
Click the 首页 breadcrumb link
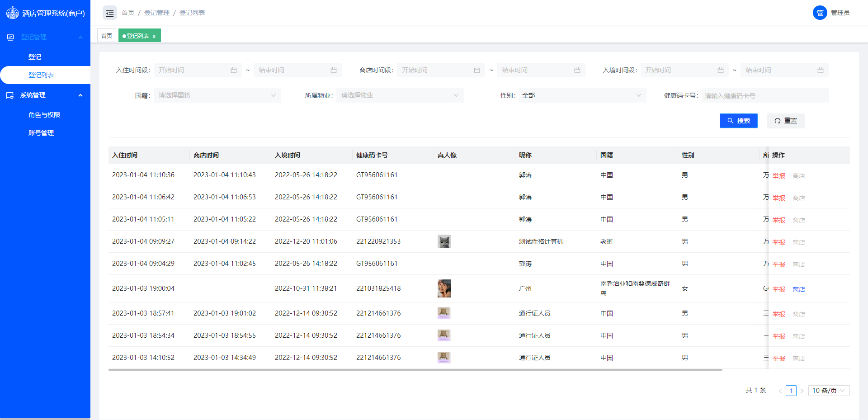(128, 13)
